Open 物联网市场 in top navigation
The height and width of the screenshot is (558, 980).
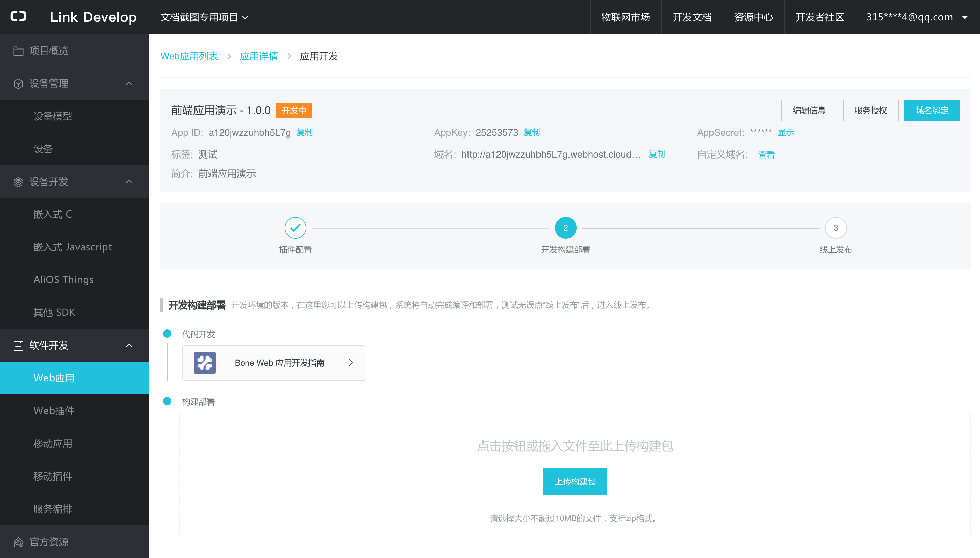point(626,17)
